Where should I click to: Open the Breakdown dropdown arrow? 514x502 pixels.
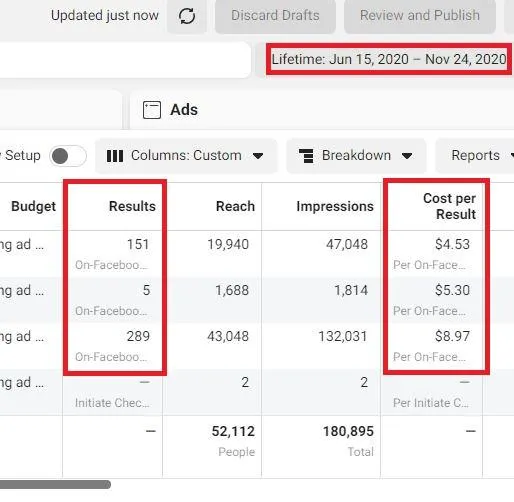tap(407, 156)
